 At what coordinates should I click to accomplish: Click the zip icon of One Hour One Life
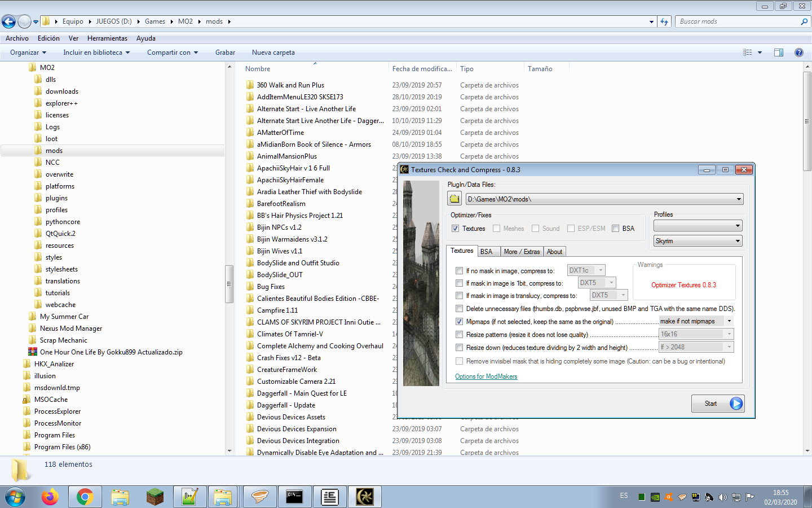33,352
